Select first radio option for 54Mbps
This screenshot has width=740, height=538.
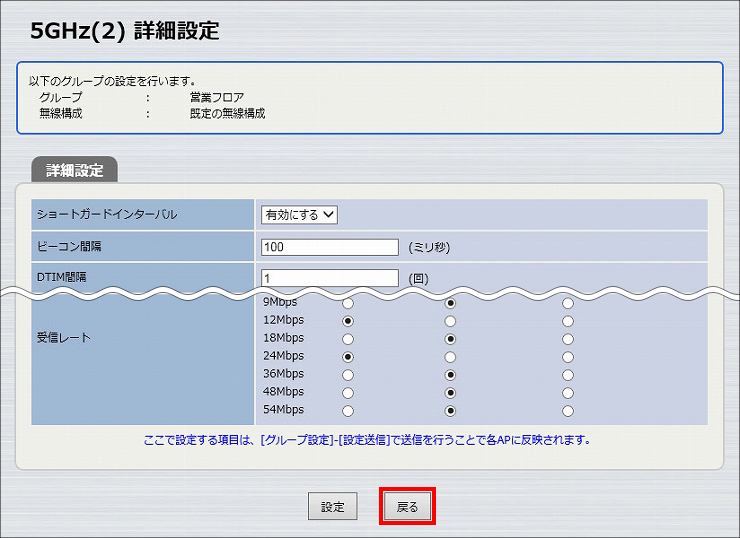[348, 411]
